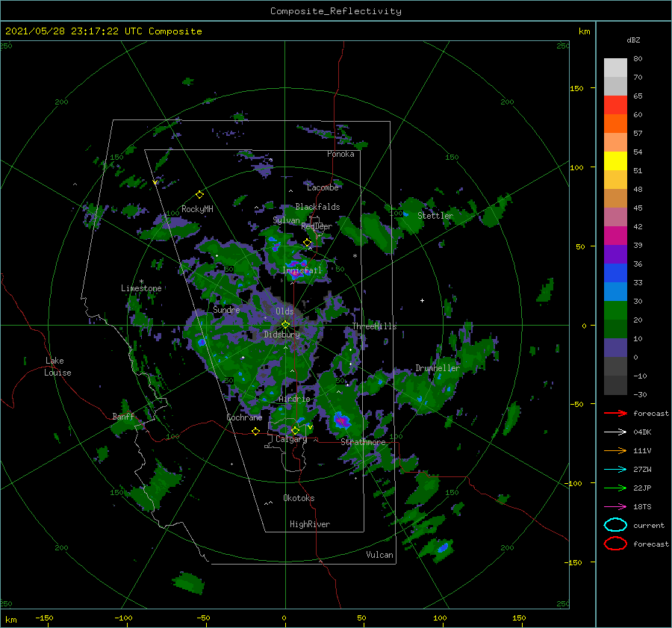This screenshot has height=628, width=672.
Task: Click the RockyMH label
Action: point(197,209)
